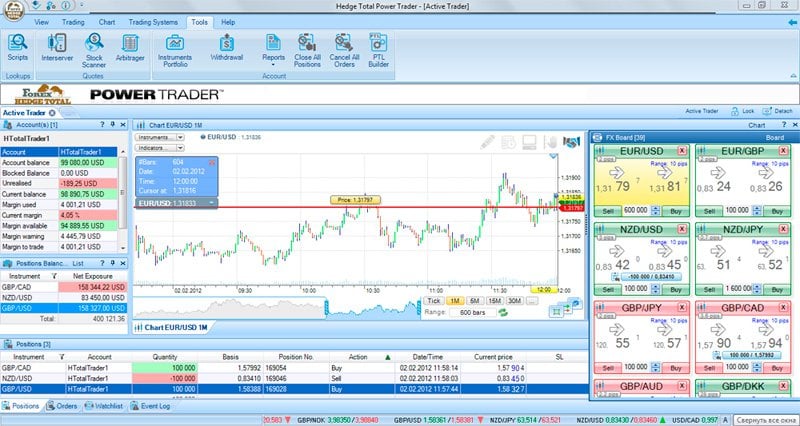
Task: Click the chart icon on EUR/USD board tile
Action: pos(601,151)
